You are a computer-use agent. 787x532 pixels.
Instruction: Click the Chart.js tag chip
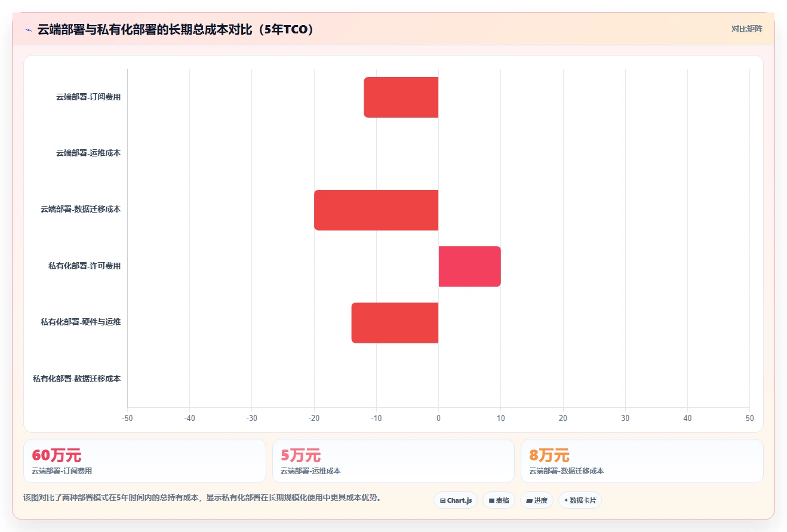point(456,500)
